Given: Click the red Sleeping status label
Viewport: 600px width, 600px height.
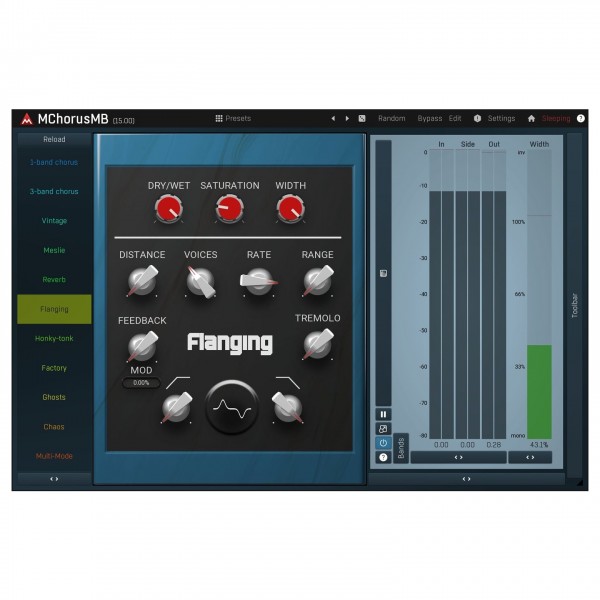Looking at the screenshot, I should click(556, 119).
